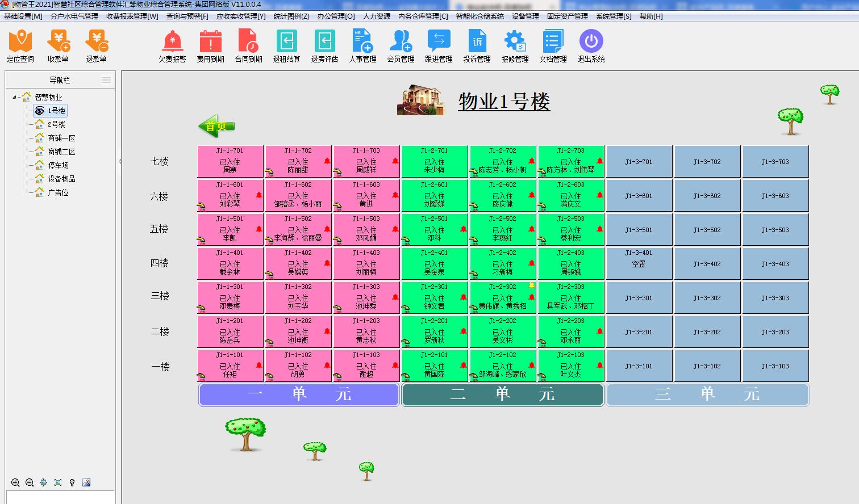Screen dimensions: 859x504
Task: Open the 退租结算 lease settlement tool
Action: [286, 46]
